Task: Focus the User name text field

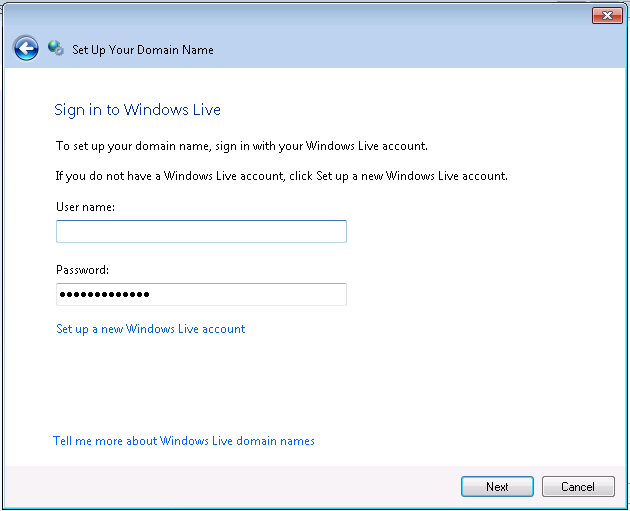Action: coord(201,232)
